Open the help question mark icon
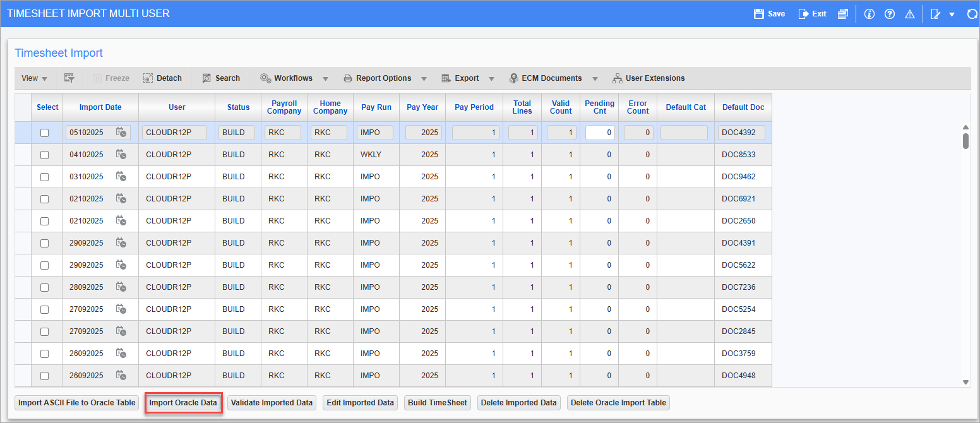Viewport: 980px width, 423px height. point(890,13)
